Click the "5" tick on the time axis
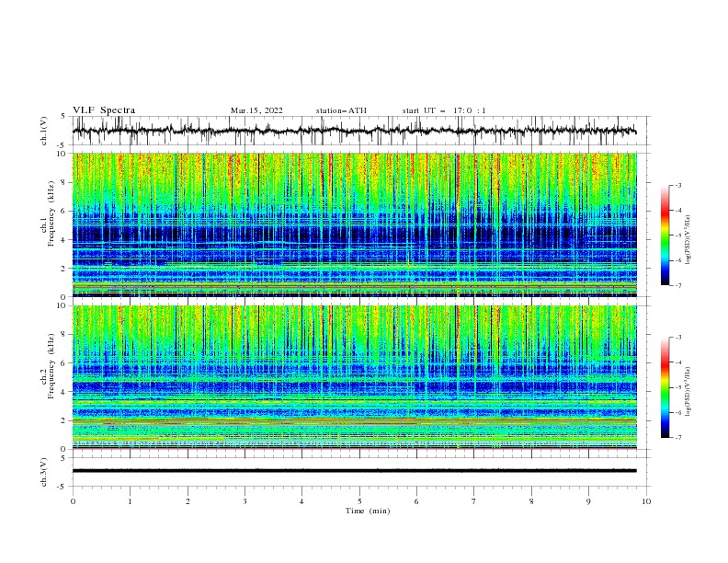 pyautogui.click(x=359, y=501)
